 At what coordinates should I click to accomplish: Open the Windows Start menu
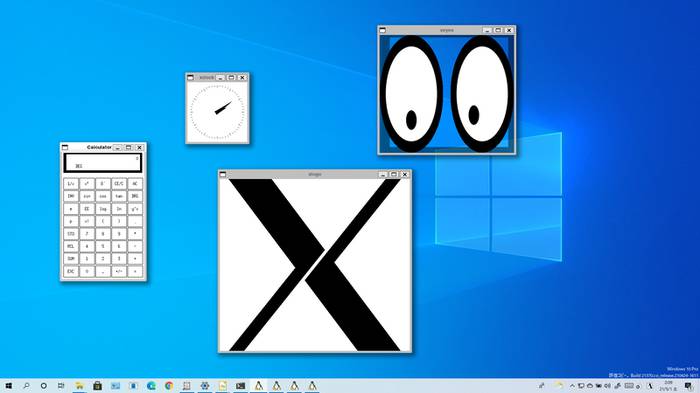8,386
